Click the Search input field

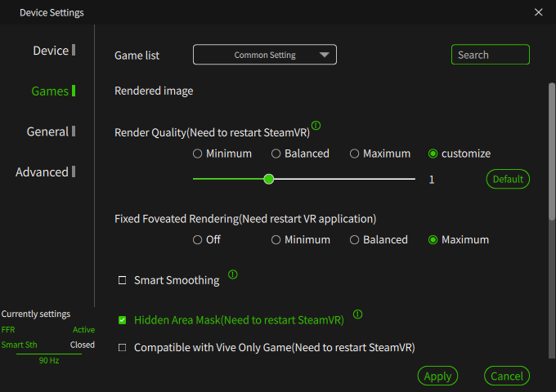pyautogui.click(x=490, y=55)
